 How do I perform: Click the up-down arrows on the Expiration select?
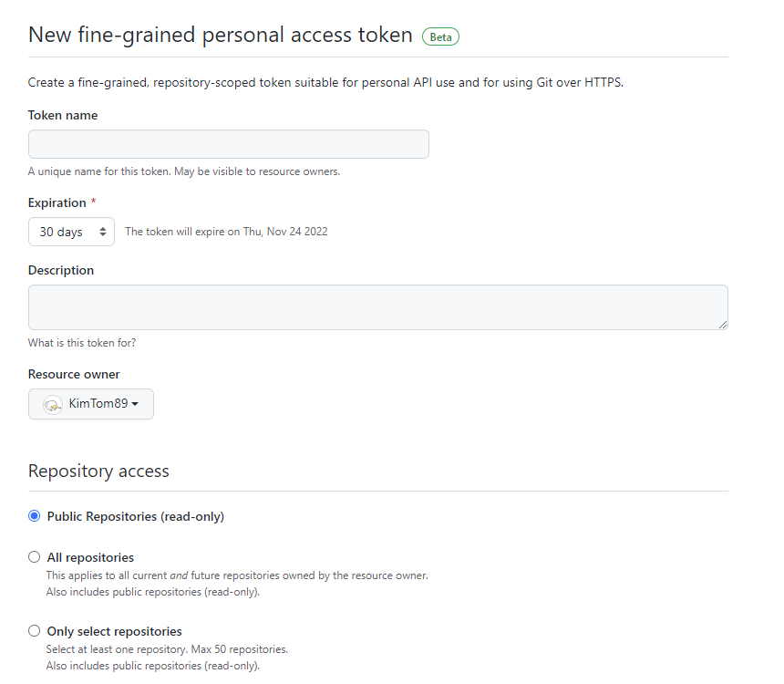(x=102, y=232)
